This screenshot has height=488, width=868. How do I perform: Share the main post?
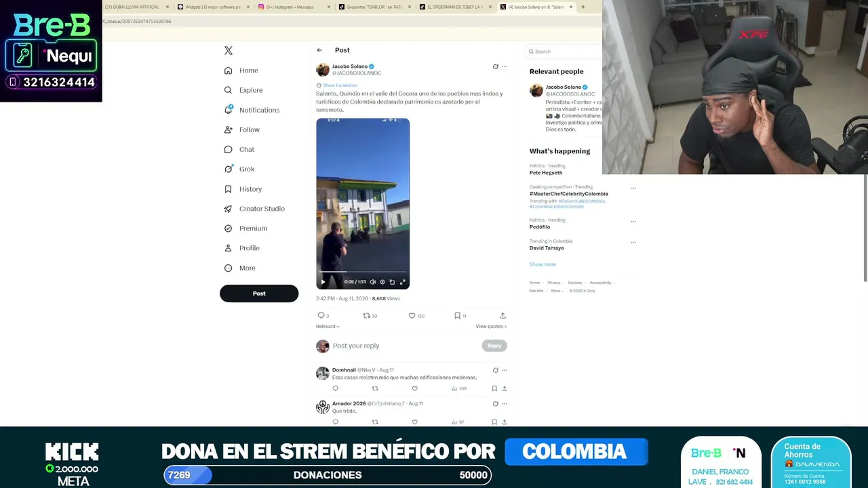[502, 316]
